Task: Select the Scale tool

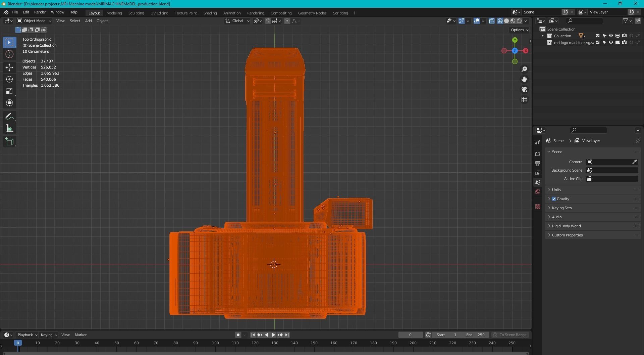Action: 9,91
